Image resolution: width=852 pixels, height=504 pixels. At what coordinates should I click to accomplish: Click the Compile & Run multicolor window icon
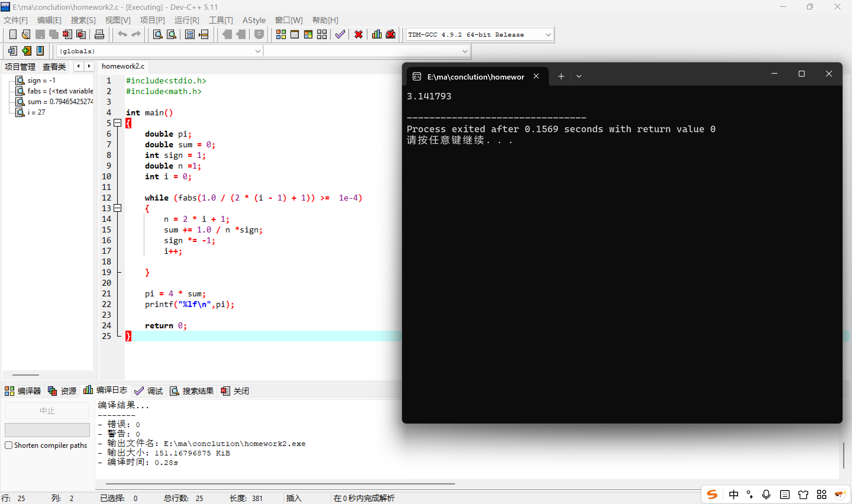tap(308, 34)
